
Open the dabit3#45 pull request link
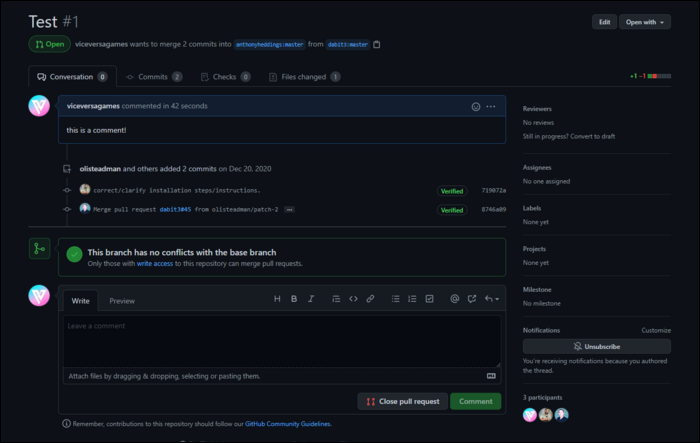[175, 209]
